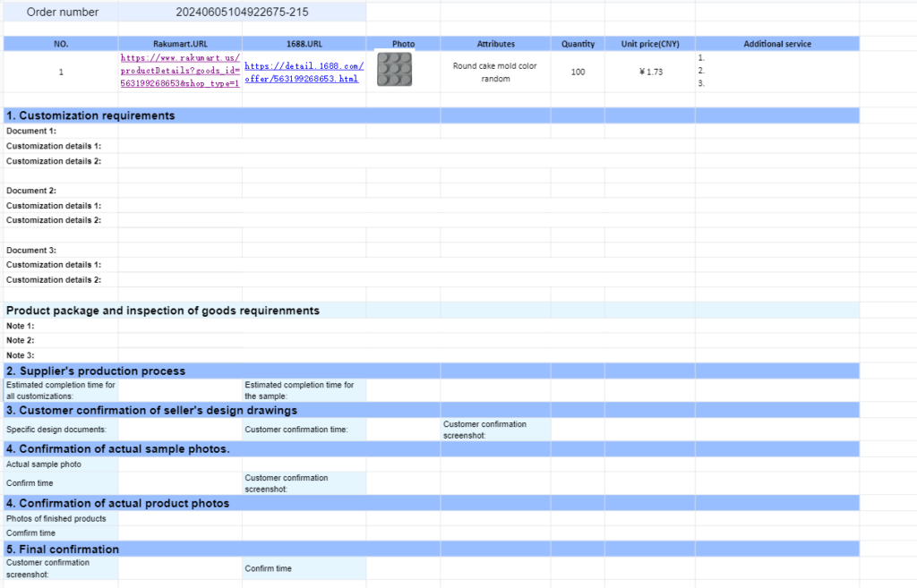
Task: Click the "4. Confirmation of actual sample photos." heading
Action: pos(118,449)
